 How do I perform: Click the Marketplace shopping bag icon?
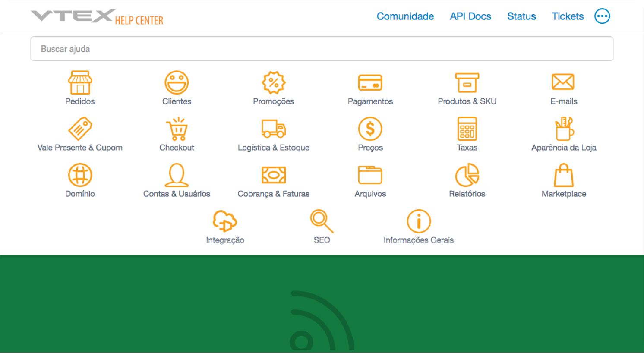coord(563,174)
